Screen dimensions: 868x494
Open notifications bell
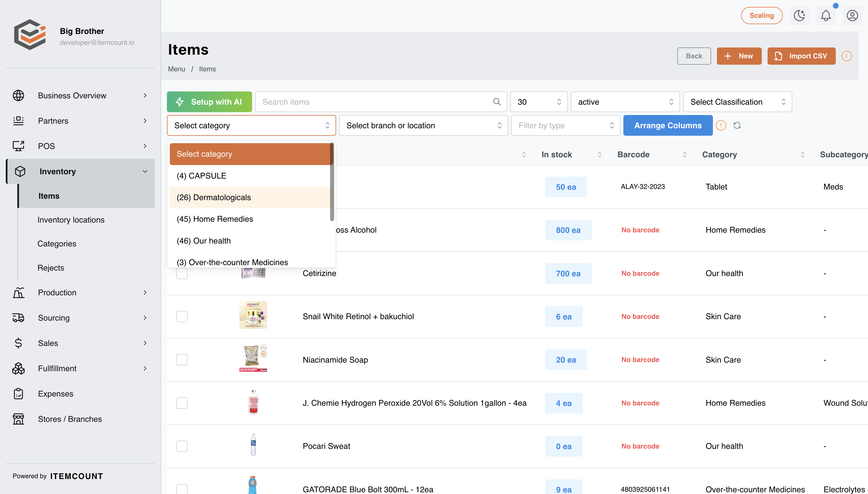click(x=826, y=16)
